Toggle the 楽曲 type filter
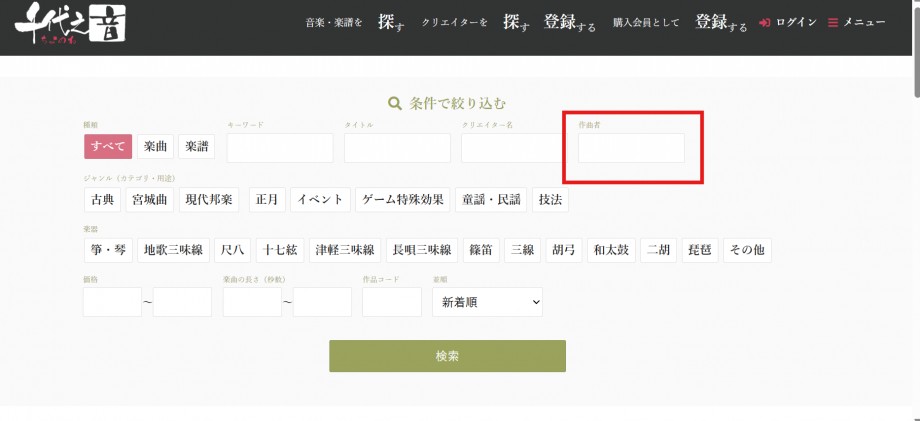Screen dimensions: 920x421 click(x=155, y=147)
